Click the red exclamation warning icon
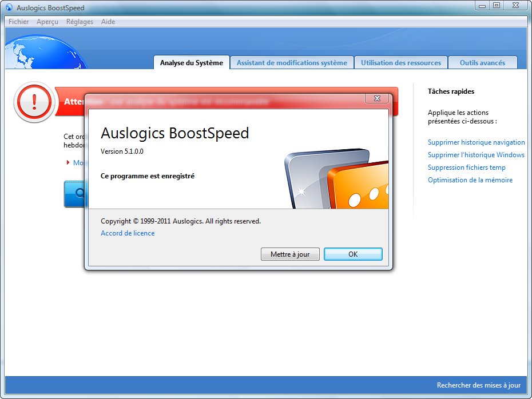The width and height of the screenshot is (532, 399). coord(34,102)
